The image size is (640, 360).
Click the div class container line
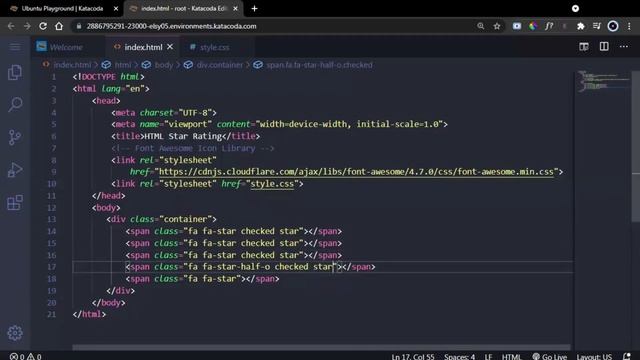point(162,219)
